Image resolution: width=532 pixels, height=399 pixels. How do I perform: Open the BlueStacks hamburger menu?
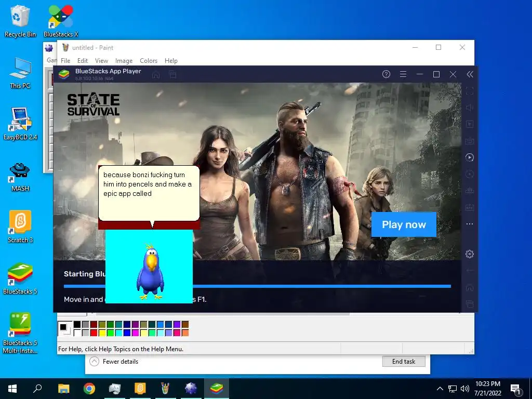[403, 74]
